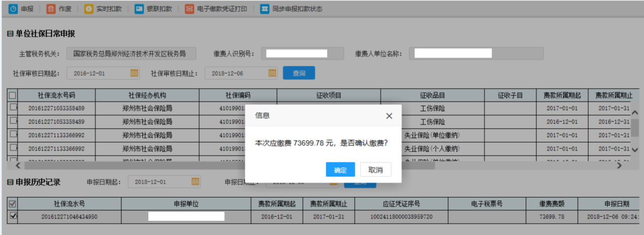This screenshot has width=644, height=235.
Task: Click the 缴费额 column header
Action: (x=552, y=204)
